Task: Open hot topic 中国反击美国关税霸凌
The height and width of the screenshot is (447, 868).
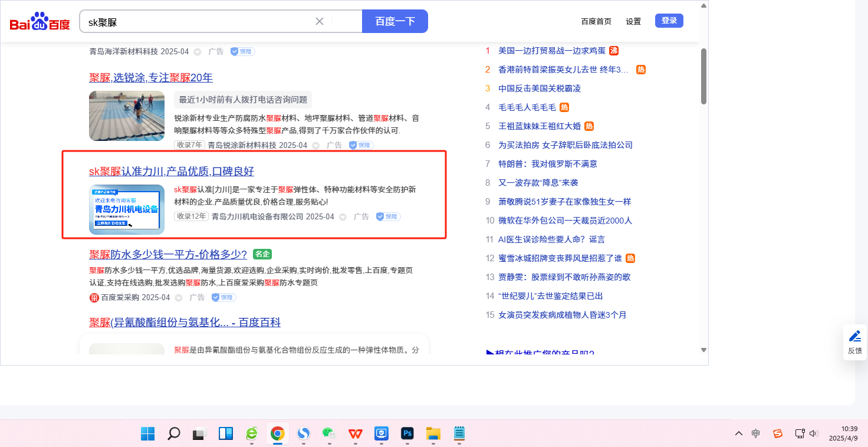Action: click(539, 88)
